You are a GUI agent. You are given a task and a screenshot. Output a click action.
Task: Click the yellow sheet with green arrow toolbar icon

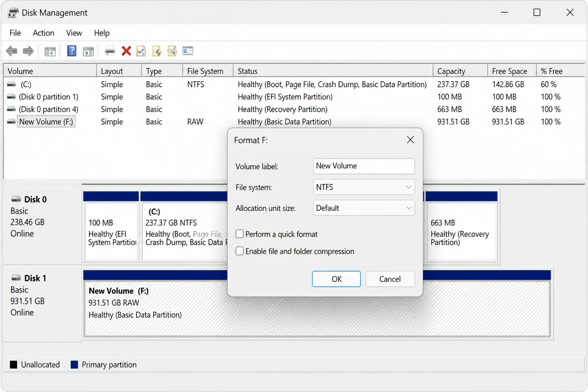click(157, 51)
